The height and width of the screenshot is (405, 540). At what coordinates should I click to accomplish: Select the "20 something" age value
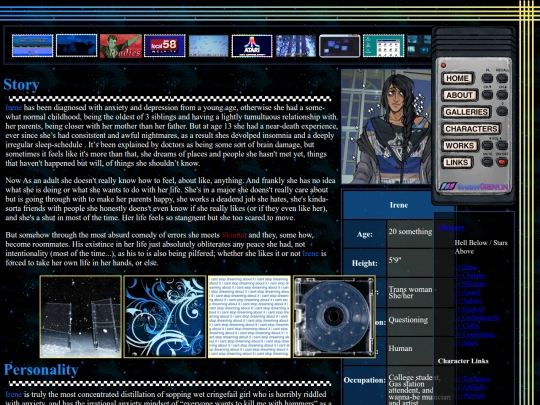[x=410, y=231]
